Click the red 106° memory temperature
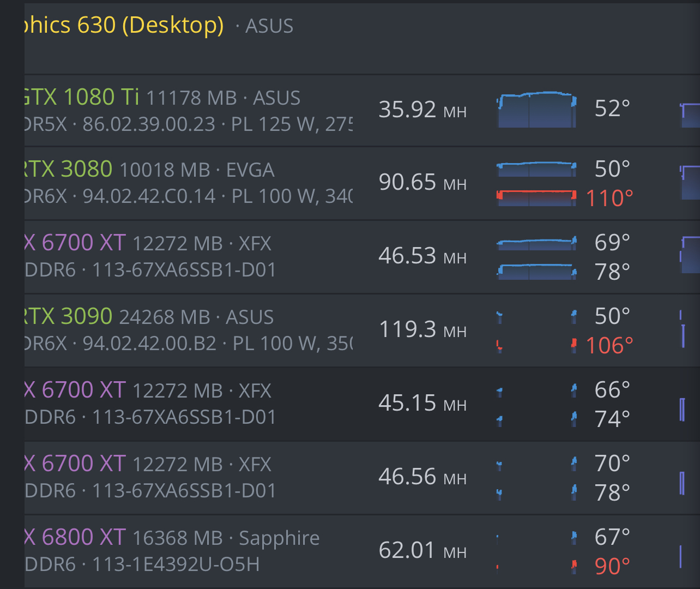The height and width of the screenshot is (589, 700). point(610,345)
